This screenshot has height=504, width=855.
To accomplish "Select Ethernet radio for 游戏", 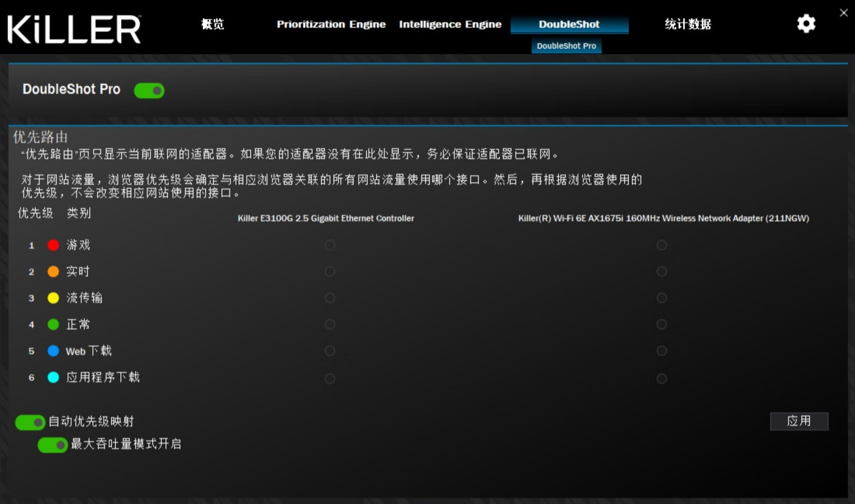I will pos(330,245).
